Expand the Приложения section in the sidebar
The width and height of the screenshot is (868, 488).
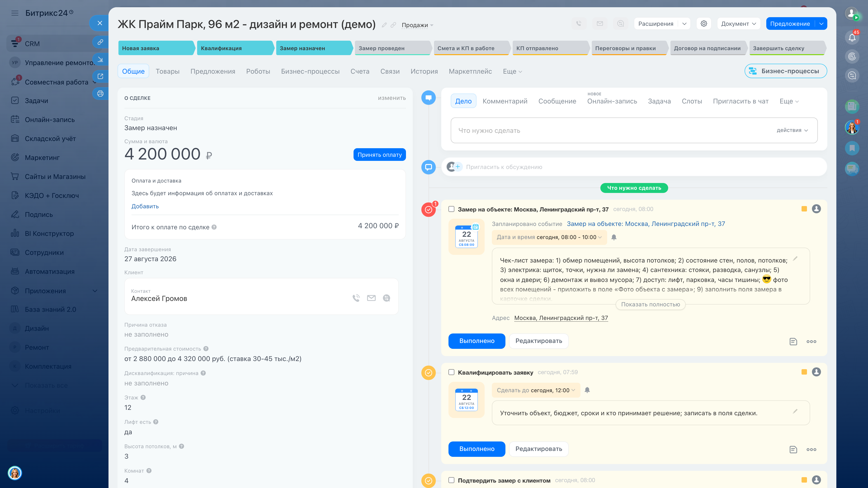(x=95, y=291)
